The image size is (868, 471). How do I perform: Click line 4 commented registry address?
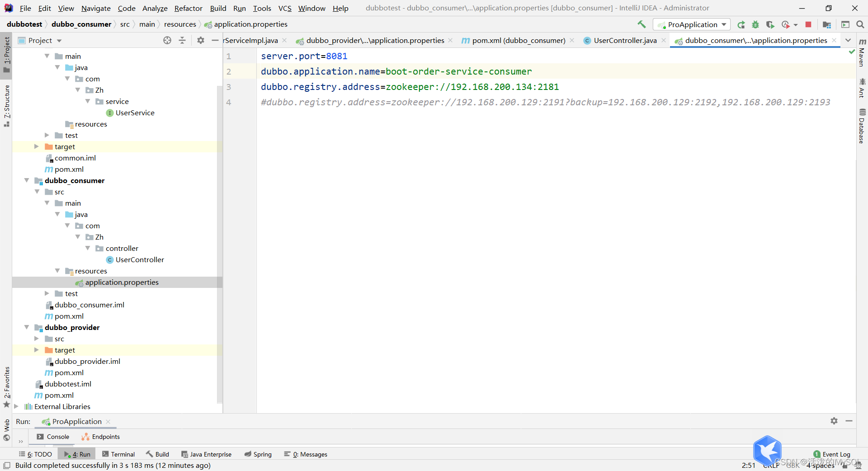pyautogui.click(x=545, y=102)
